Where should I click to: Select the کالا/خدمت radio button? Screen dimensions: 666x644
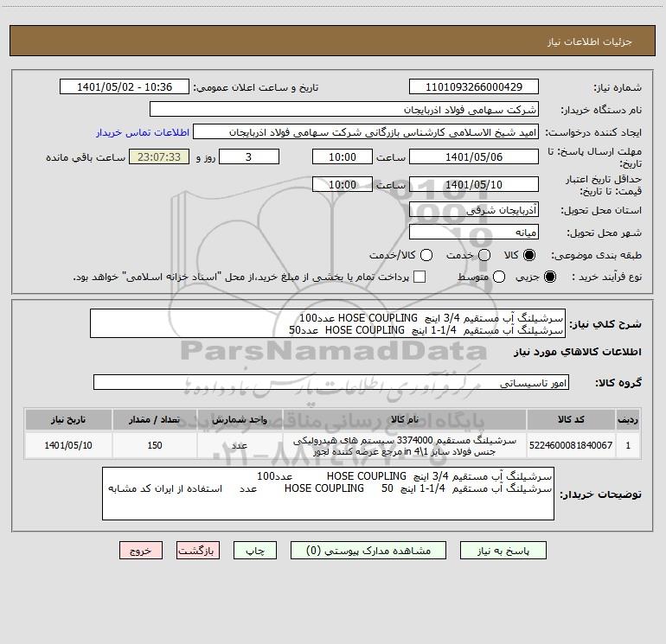[426, 255]
